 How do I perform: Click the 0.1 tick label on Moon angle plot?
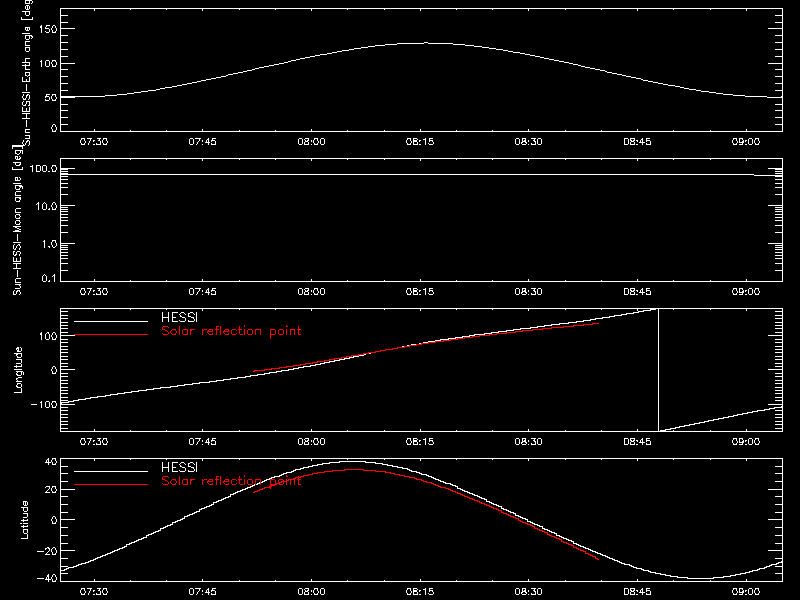coord(49,278)
